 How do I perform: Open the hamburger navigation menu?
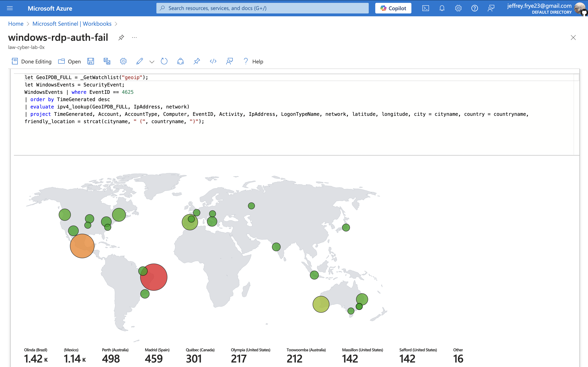[x=10, y=8]
